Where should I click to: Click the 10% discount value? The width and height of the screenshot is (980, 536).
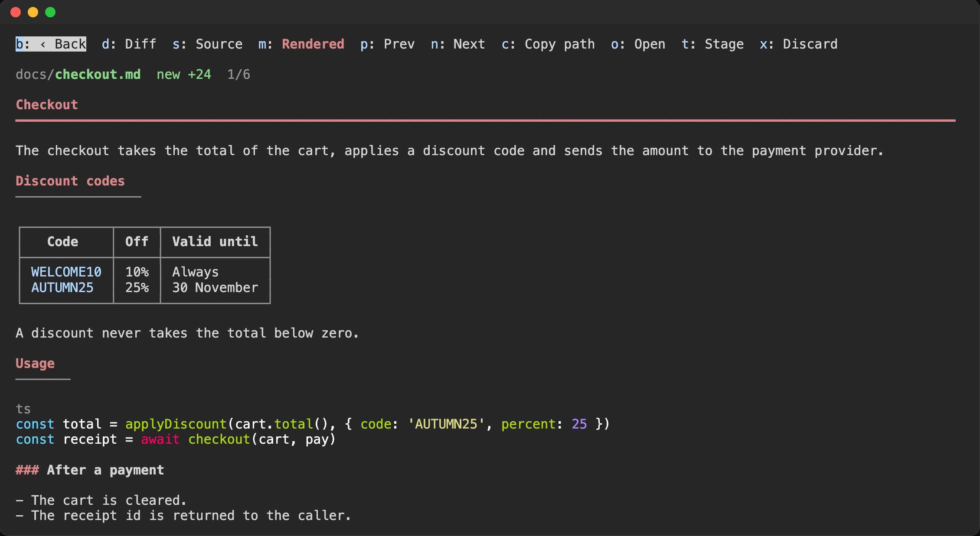click(137, 272)
